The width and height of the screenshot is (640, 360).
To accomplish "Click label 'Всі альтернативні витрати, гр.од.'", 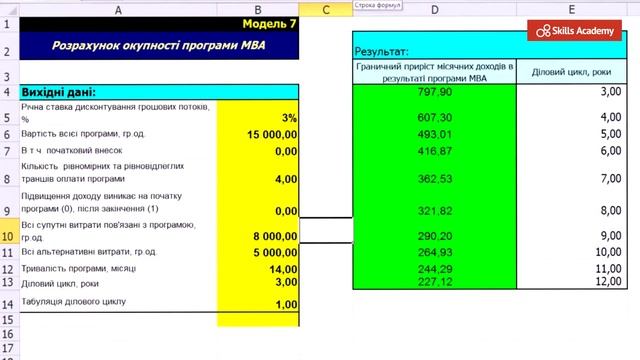I will (x=89, y=252).
